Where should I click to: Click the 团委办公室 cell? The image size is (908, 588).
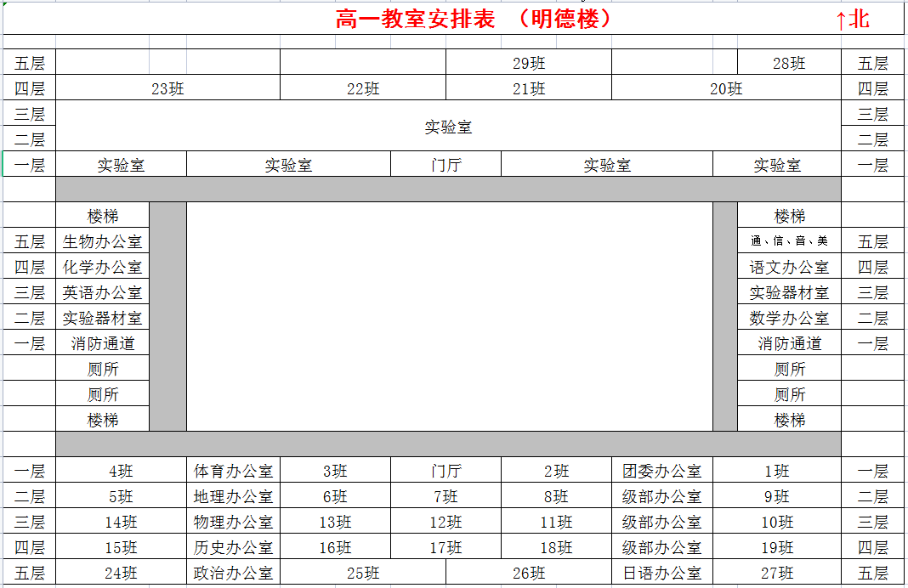coord(661,471)
